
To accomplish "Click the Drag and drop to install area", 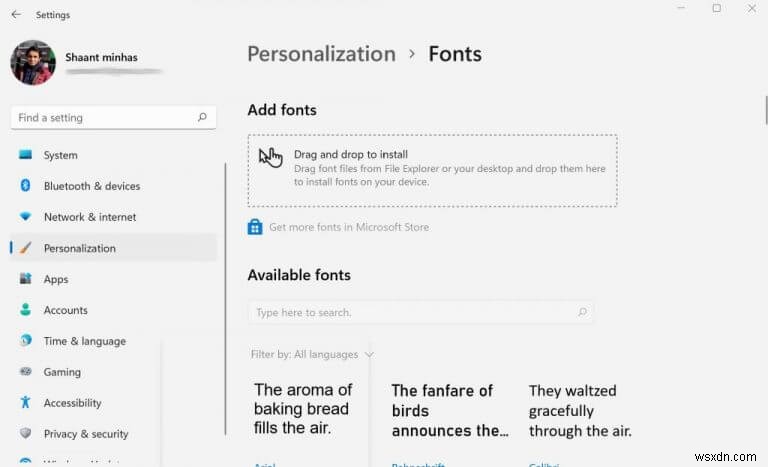I will point(432,170).
